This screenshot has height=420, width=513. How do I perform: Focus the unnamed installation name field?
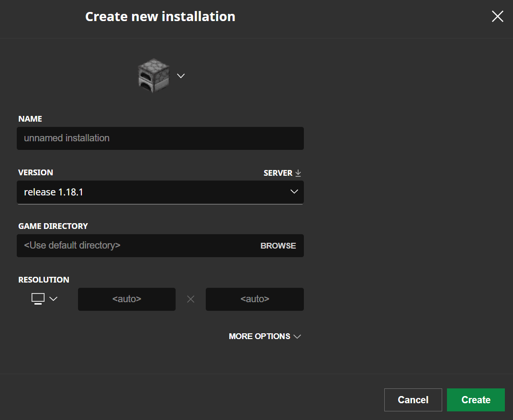click(x=160, y=138)
